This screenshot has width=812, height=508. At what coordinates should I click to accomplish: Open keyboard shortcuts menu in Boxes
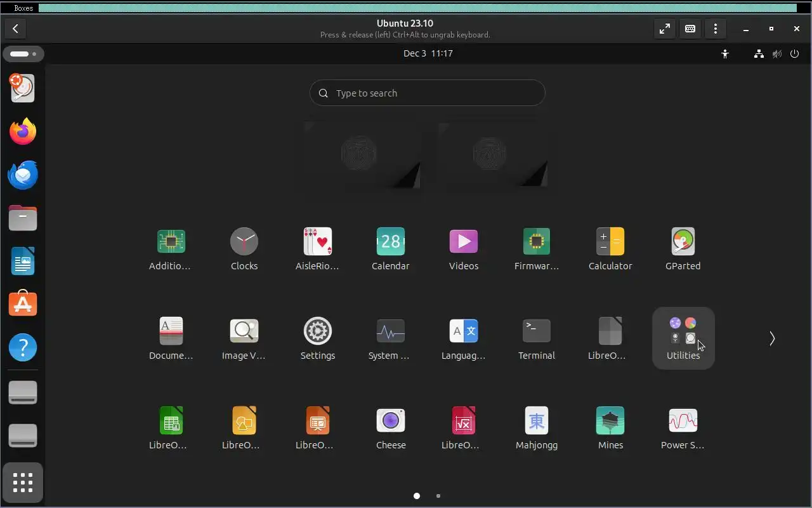click(690, 29)
